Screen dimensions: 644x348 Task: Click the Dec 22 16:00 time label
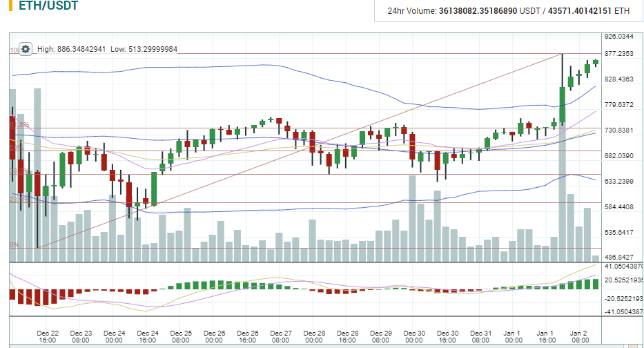pos(48,336)
